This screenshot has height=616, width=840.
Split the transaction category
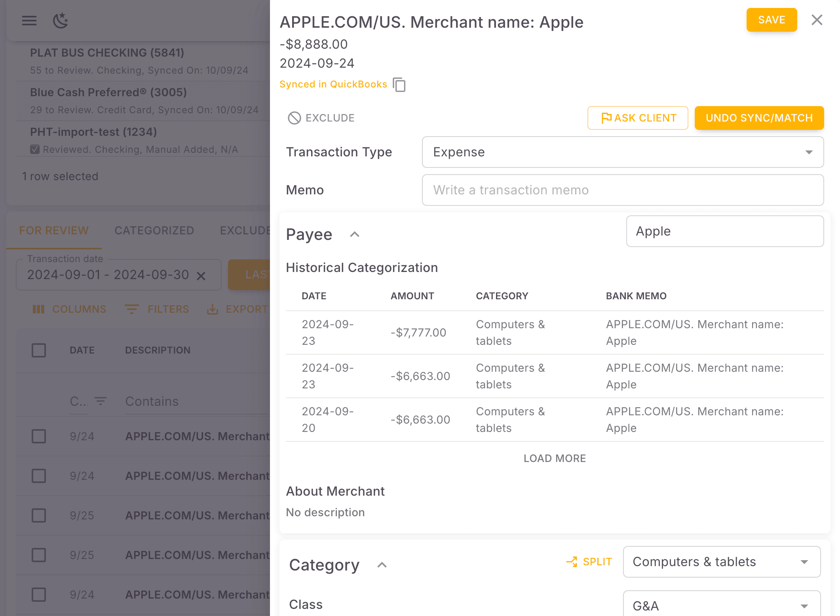click(x=589, y=562)
